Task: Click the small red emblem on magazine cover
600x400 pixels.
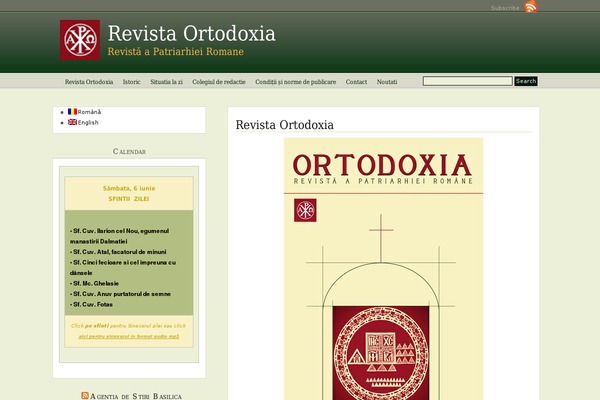Action: 305,210
